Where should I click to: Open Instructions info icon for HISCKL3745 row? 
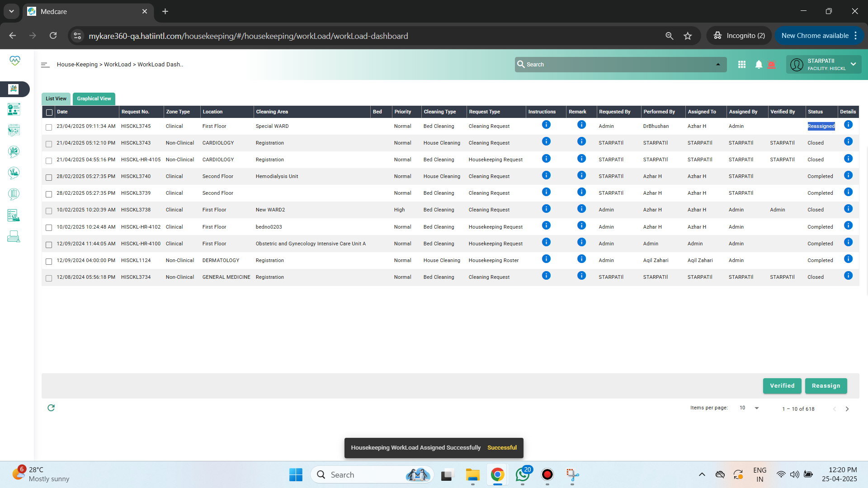point(546,125)
